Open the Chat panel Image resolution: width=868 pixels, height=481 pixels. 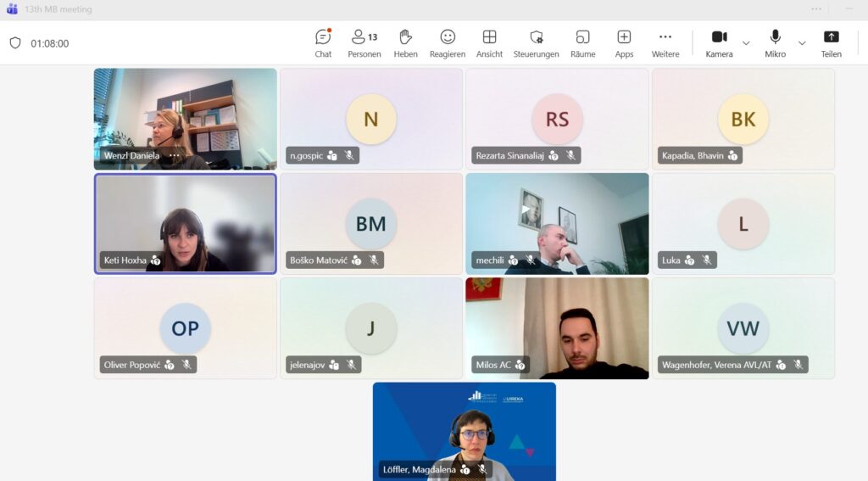click(323, 42)
